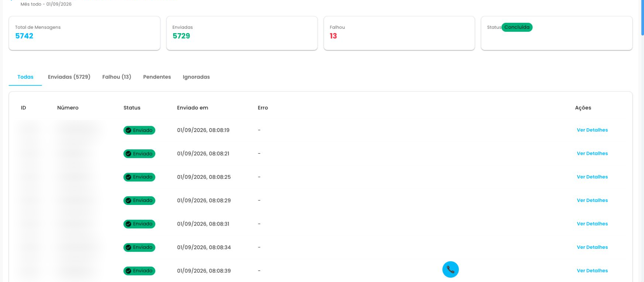
Task: Click the Erro column header
Action: [x=263, y=108]
